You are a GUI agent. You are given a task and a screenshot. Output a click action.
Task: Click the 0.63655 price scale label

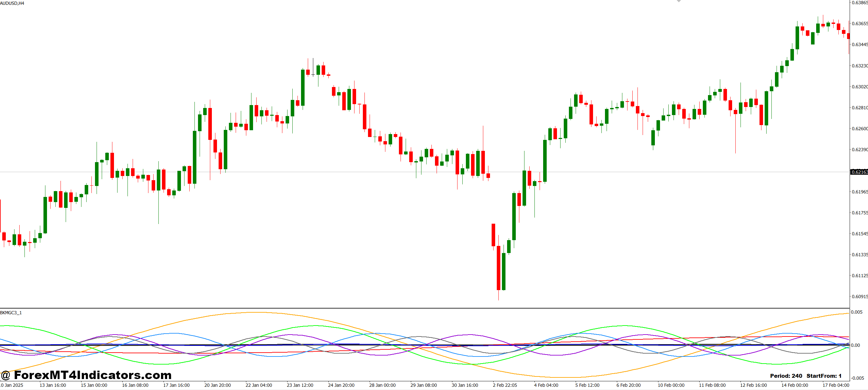pos(859,24)
